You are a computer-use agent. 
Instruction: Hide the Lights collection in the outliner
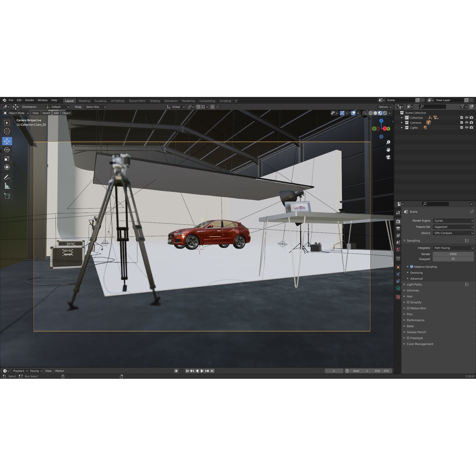467,127
